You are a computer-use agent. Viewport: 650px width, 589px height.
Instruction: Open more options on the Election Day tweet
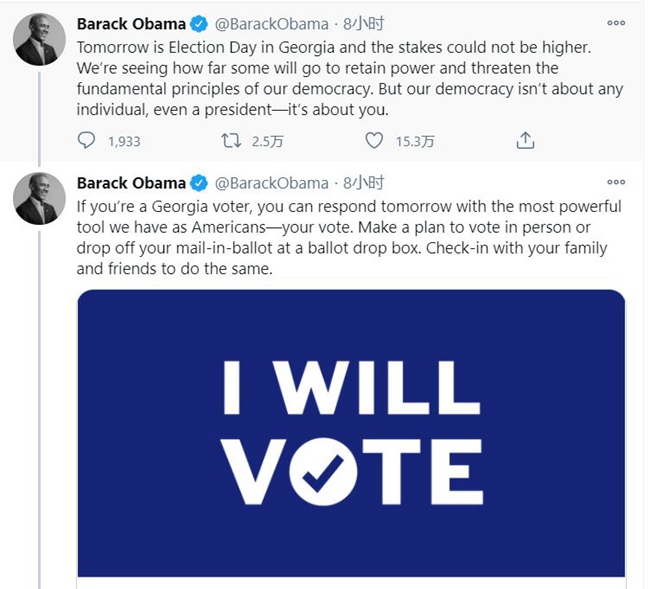(618, 21)
